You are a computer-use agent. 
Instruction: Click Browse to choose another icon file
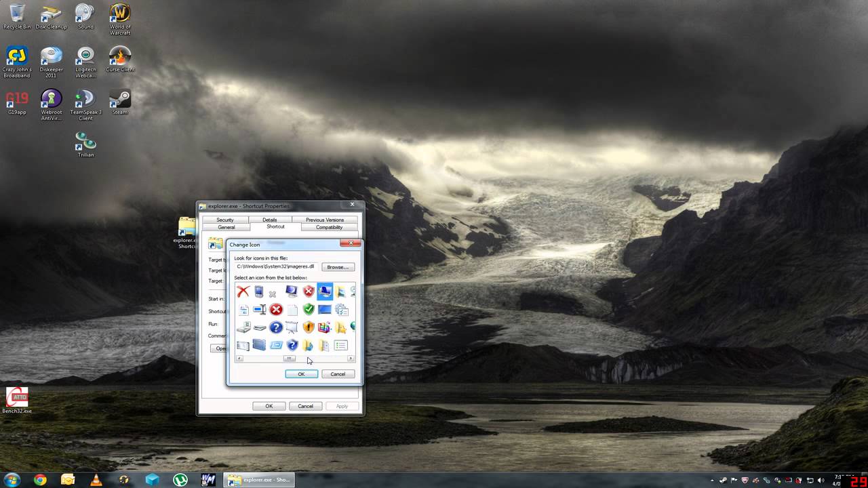click(337, 266)
